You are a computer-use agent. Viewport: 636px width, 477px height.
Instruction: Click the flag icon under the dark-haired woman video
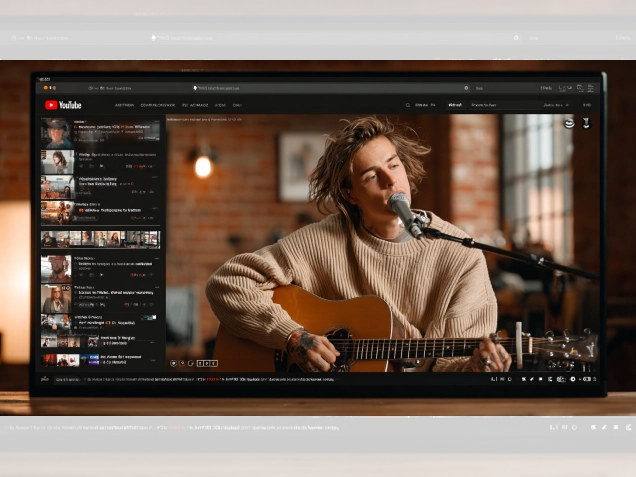coord(101,166)
